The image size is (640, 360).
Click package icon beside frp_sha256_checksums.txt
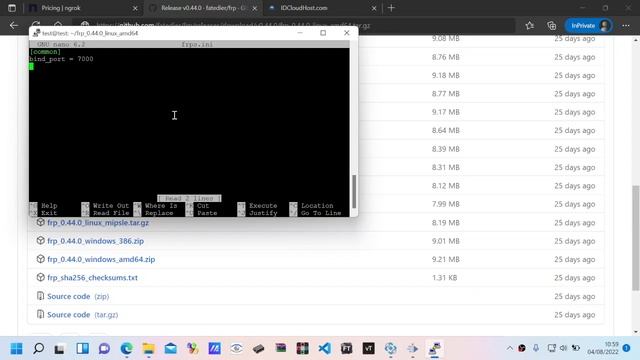coord(40,278)
